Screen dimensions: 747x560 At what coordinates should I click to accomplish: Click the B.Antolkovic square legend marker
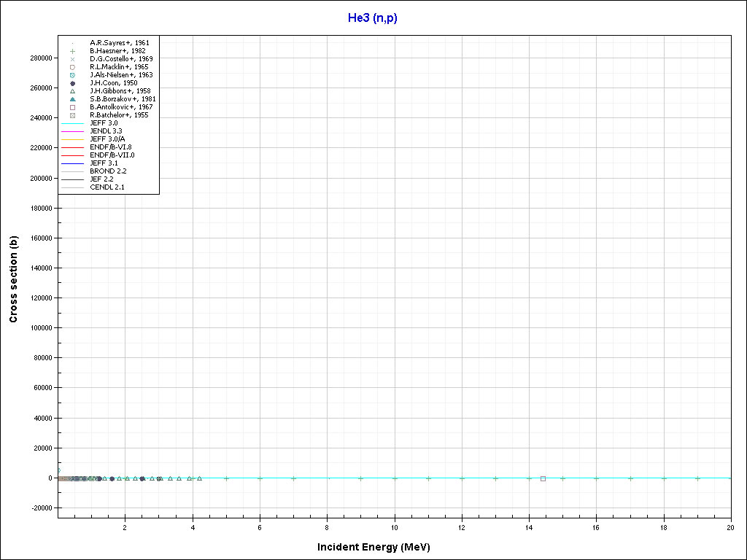(72, 107)
